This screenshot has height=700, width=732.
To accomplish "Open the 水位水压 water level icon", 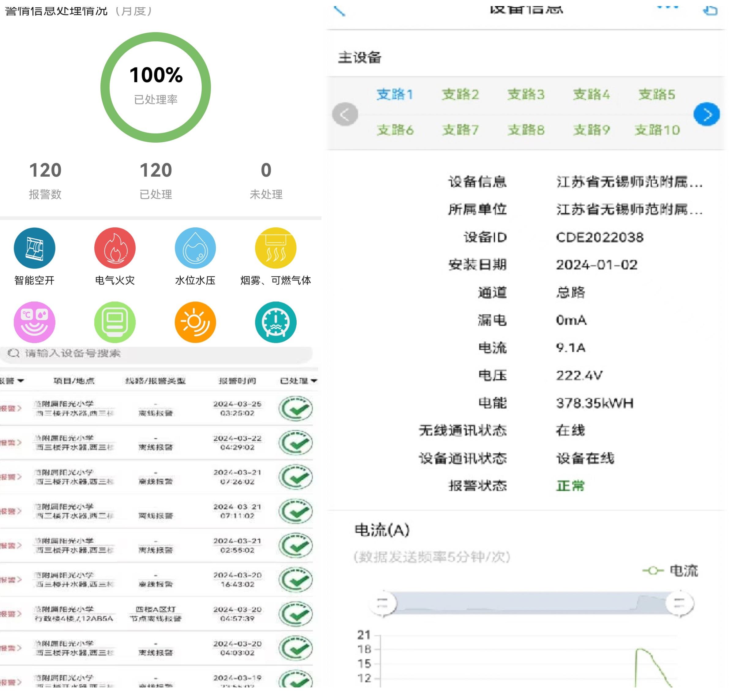I will (195, 248).
